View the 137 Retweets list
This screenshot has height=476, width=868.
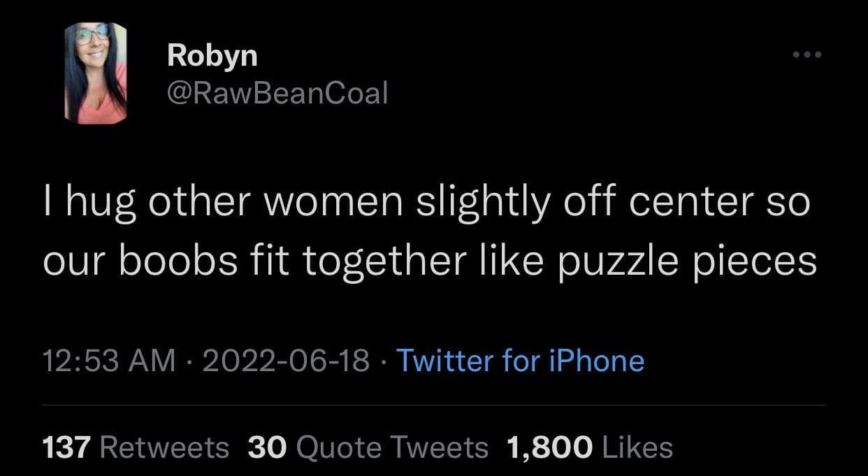pos(136,447)
